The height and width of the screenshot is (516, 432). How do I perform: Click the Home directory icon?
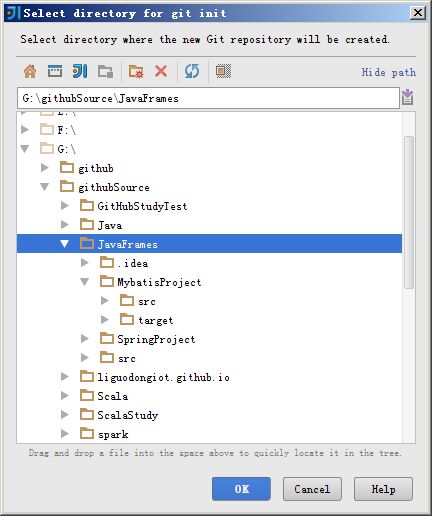30,71
